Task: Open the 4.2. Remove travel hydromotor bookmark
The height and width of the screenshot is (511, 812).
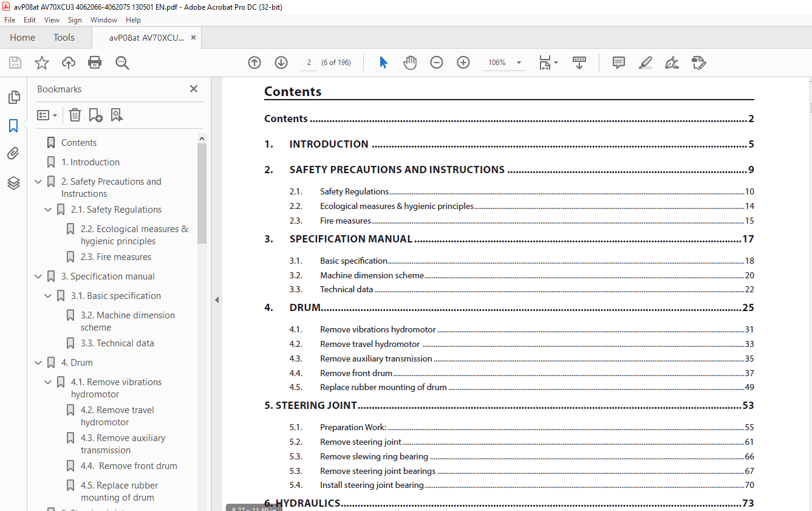Action: point(117,416)
